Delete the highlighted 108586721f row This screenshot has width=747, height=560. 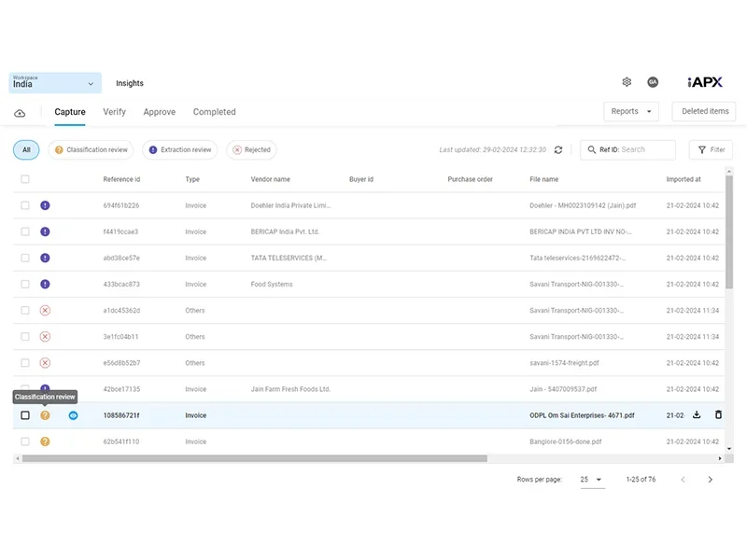click(717, 415)
